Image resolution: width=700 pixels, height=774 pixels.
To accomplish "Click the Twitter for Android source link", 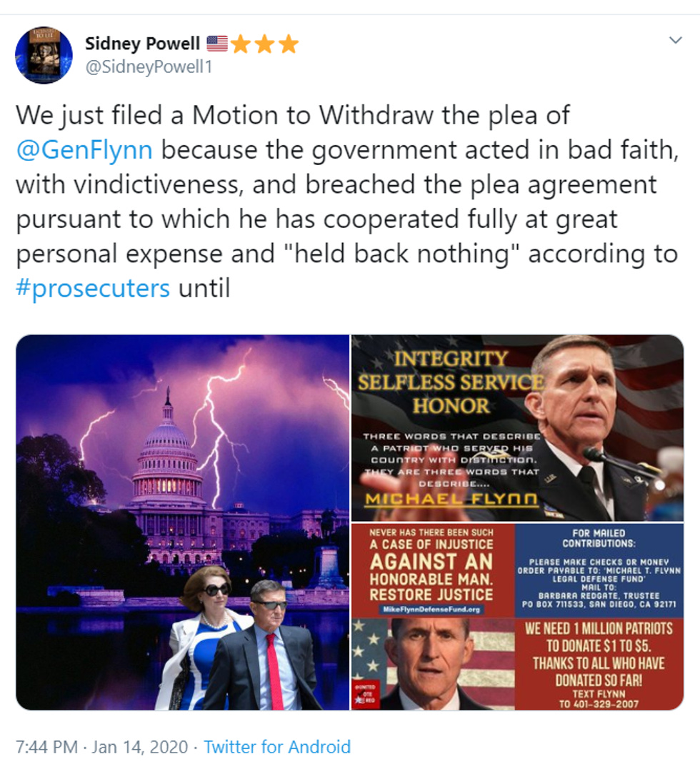I will 277,747.
